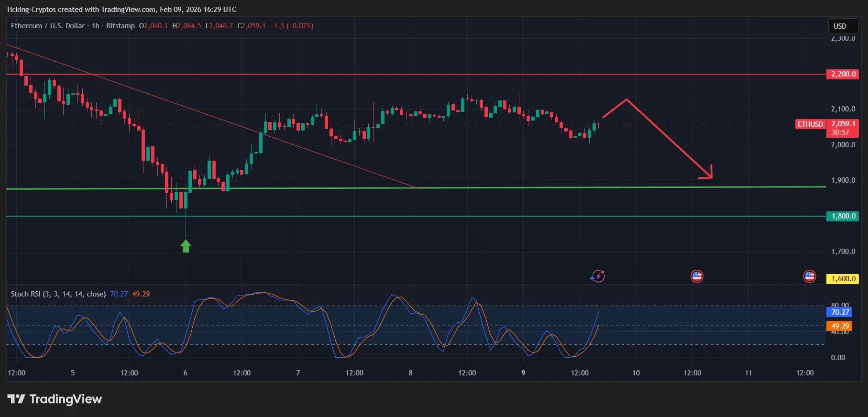
Task: Click the last US flag event icon
Action: point(809,276)
